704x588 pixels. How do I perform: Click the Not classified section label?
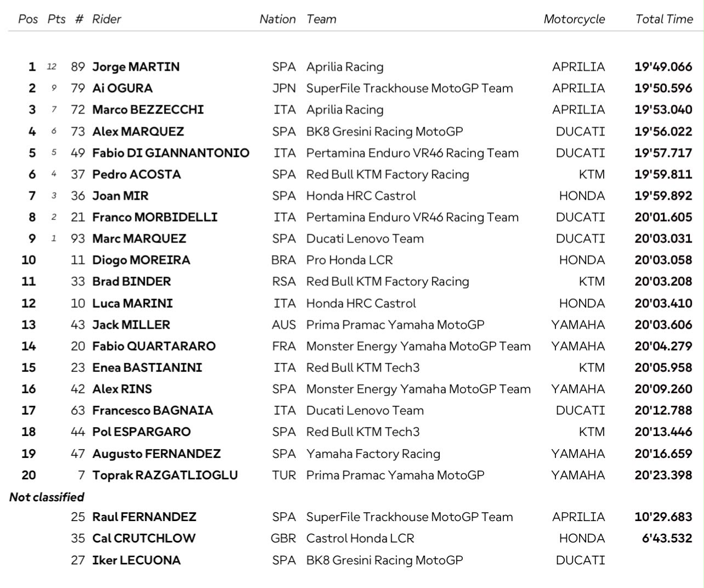(x=47, y=497)
